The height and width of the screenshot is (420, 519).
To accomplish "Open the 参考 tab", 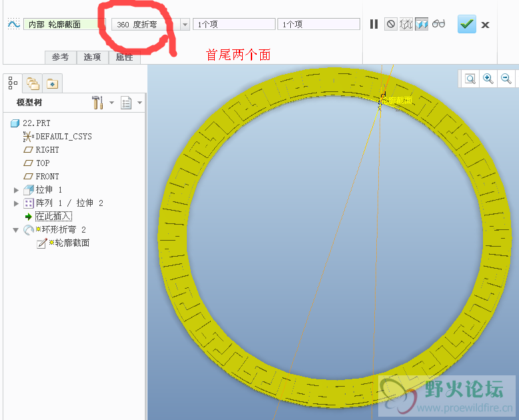I will pos(61,57).
